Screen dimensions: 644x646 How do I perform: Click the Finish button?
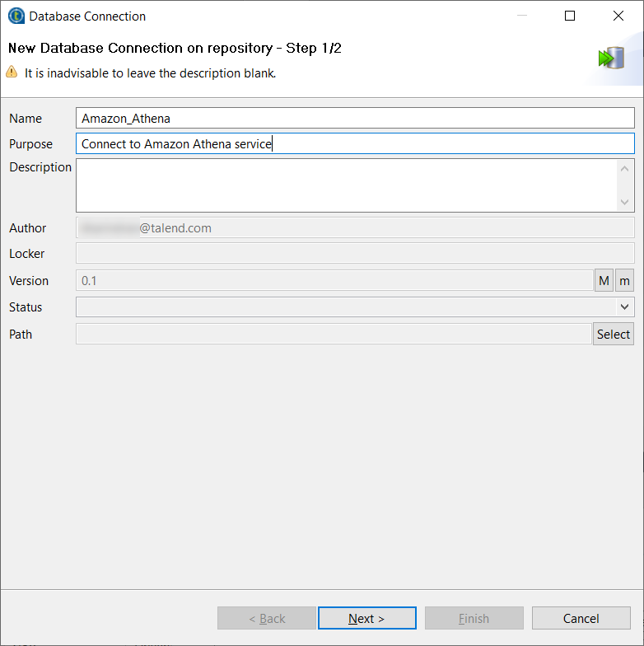click(474, 618)
